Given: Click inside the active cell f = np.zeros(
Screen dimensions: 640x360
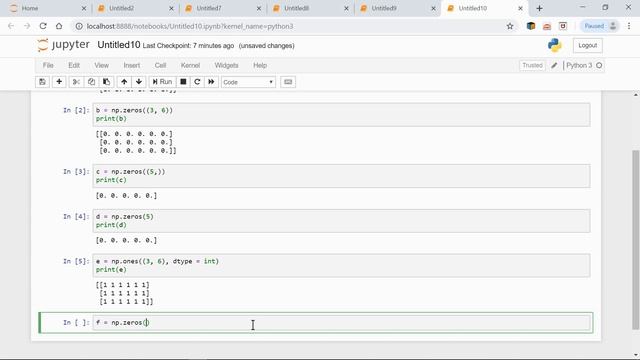Looking at the screenshot, I should [x=341, y=323].
